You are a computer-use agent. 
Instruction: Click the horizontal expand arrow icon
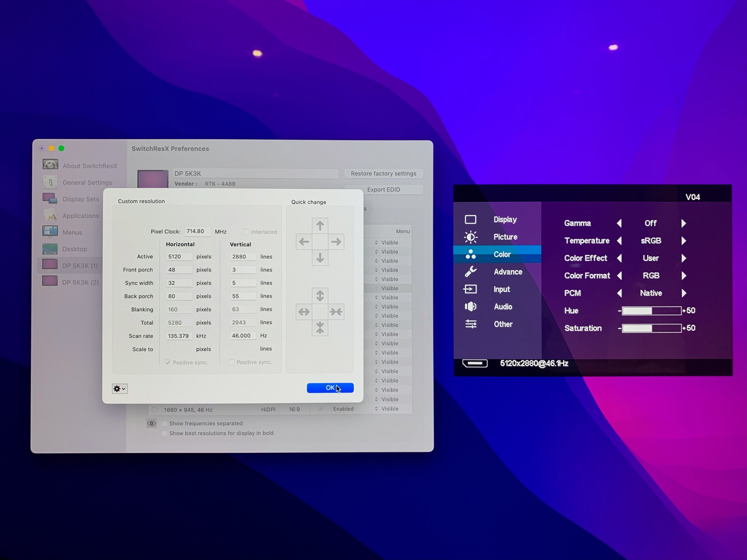tap(304, 312)
